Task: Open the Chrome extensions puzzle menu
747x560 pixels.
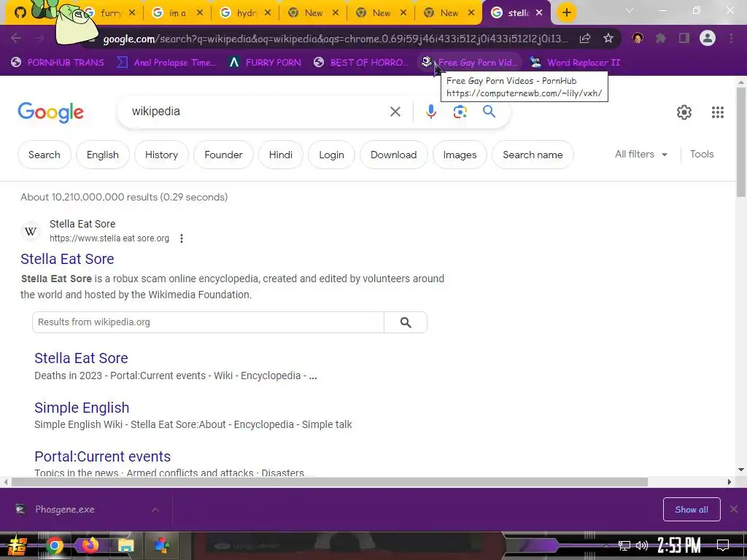Action: coord(661,38)
